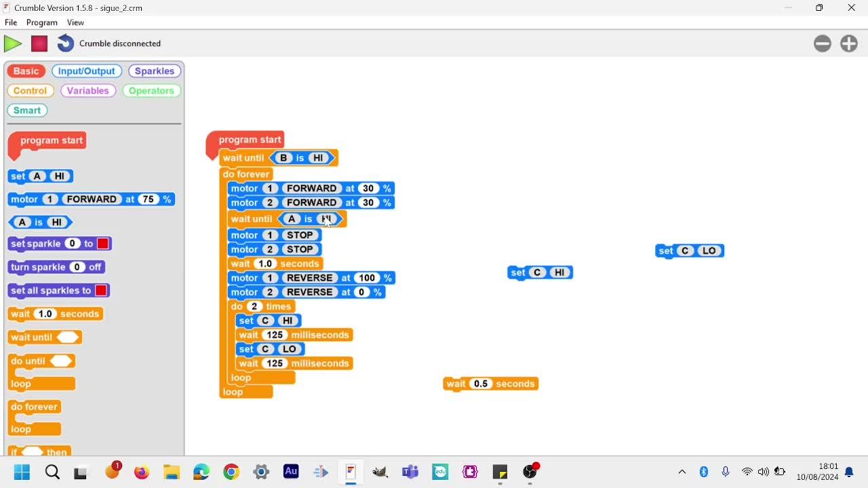Toggle pin A in palette 'set A HI' block
Image resolution: width=868 pixels, height=488 pixels.
pyautogui.click(x=37, y=176)
